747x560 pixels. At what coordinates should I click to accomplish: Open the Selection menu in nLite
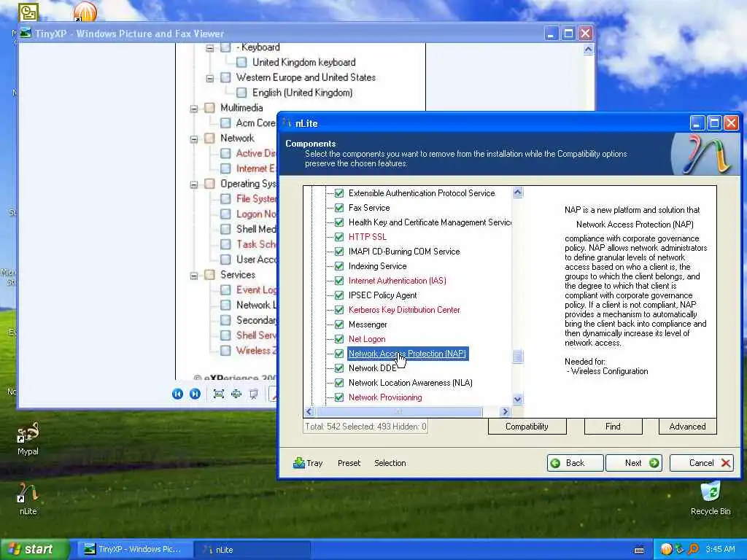[390, 463]
